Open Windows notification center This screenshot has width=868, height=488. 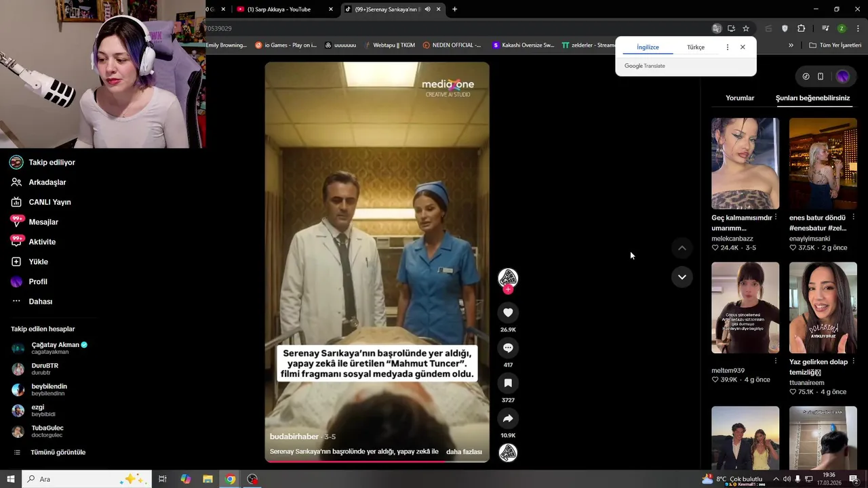pyautogui.click(x=854, y=479)
